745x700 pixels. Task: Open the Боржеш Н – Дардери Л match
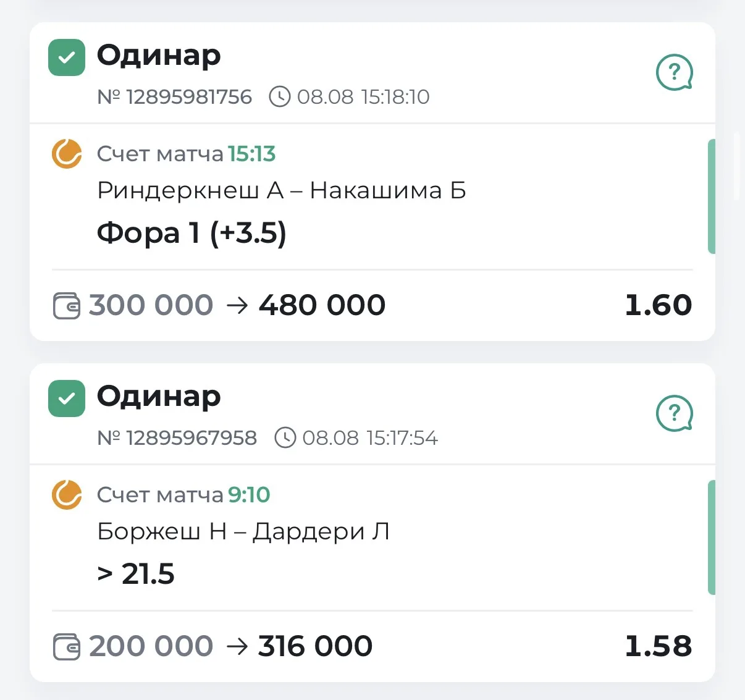coord(243,532)
